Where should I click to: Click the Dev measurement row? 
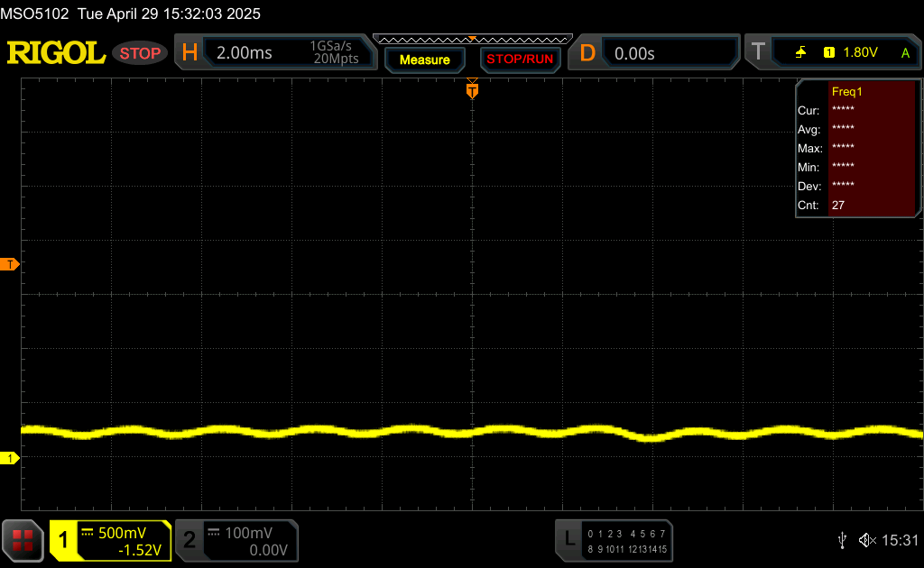coord(856,186)
